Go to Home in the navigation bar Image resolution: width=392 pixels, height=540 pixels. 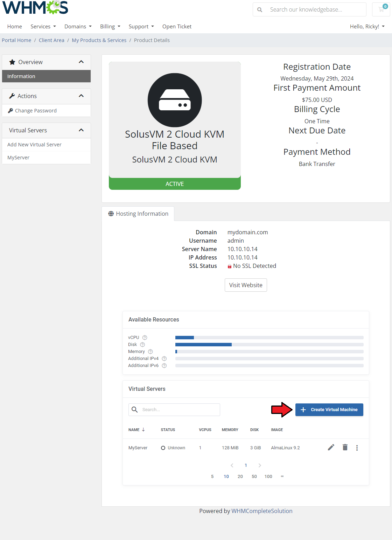(15, 27)
